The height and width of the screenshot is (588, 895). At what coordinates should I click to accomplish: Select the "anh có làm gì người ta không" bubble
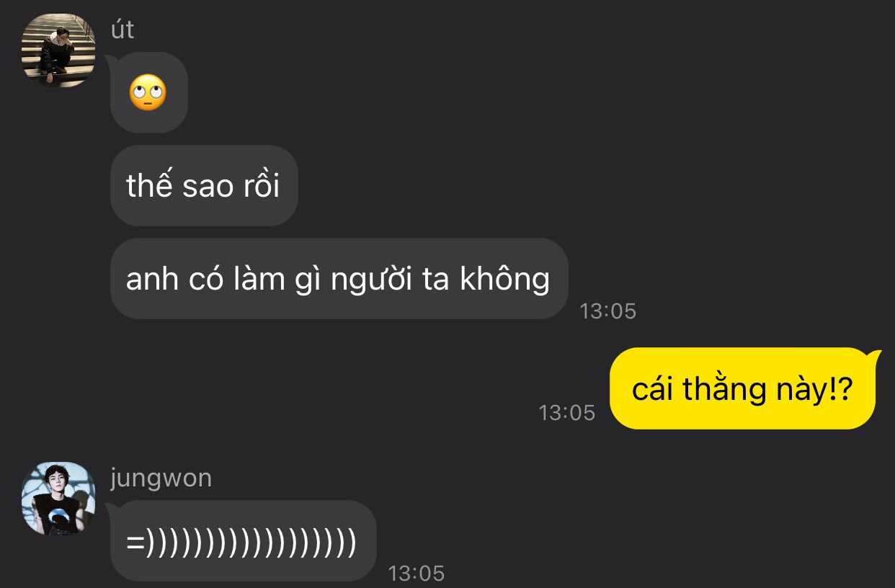339,279
